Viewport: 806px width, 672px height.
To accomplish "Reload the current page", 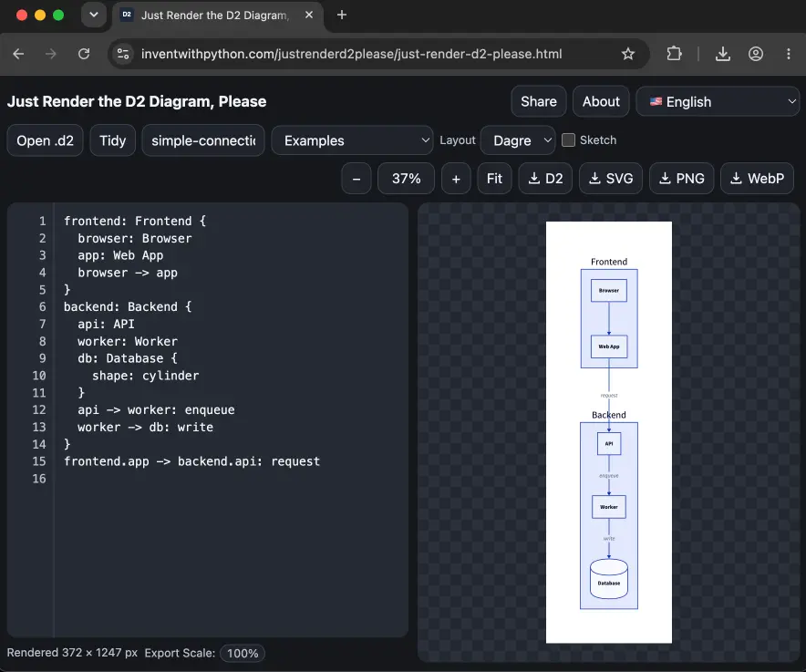I will pyautogui.click(x=84, y=54).
